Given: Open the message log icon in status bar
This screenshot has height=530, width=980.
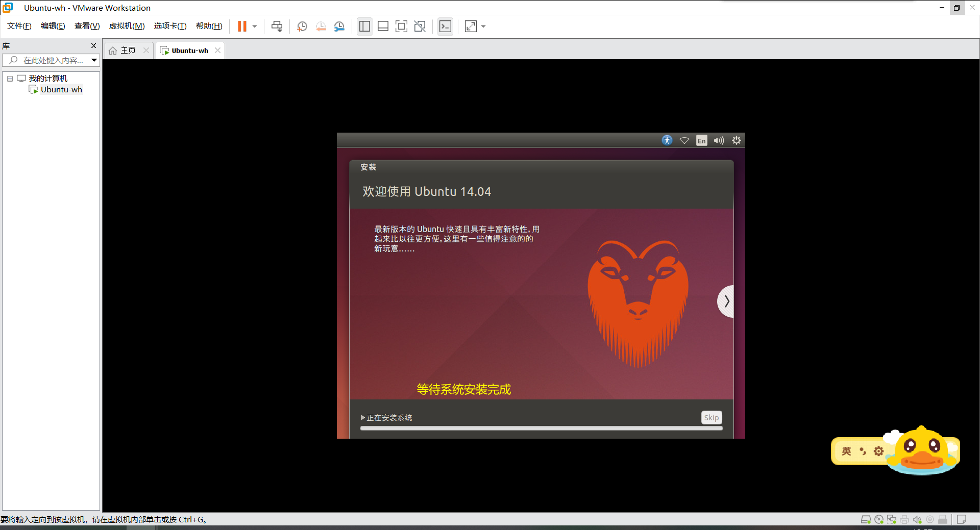Looking at the screenshot, I should pos(962,520).
